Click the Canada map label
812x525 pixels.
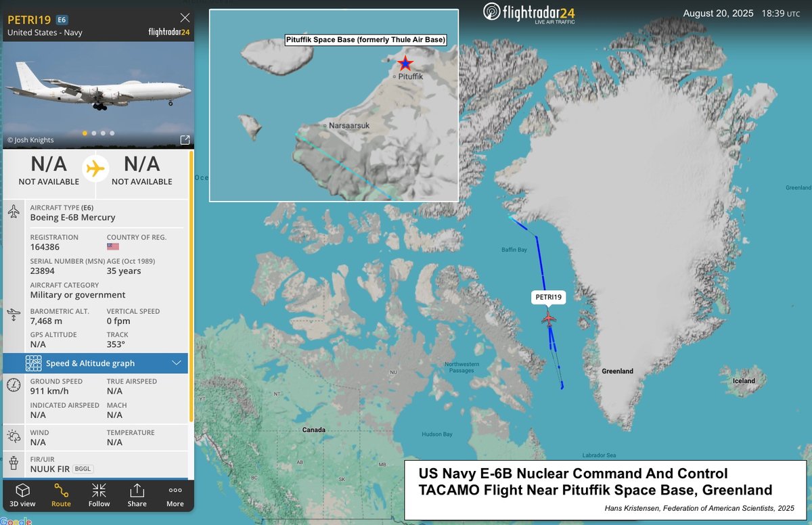coord(314,430)
